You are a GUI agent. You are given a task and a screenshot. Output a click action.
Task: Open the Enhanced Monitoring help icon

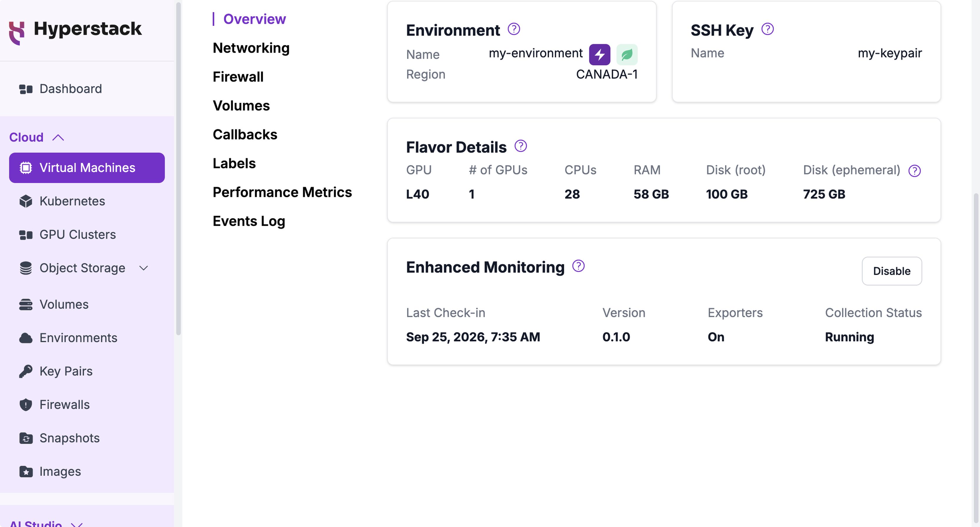(578, 266)
